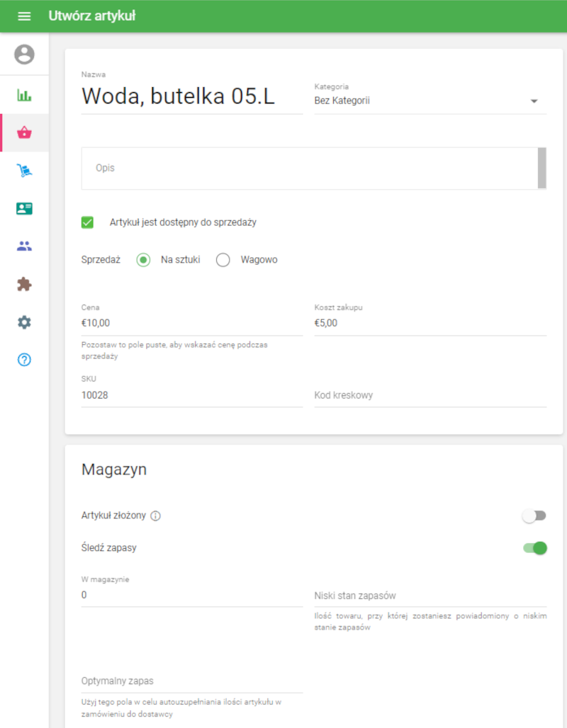Open the reports bar chart icon
Viewport: 567px width, 728px height.
pos(24,95)
